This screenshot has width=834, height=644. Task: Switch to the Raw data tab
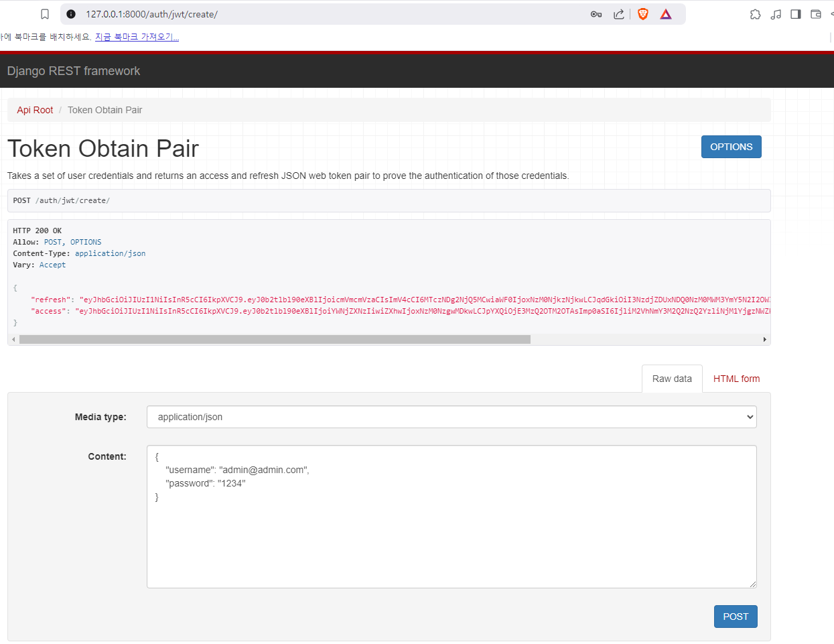click(x=672, y=379)
